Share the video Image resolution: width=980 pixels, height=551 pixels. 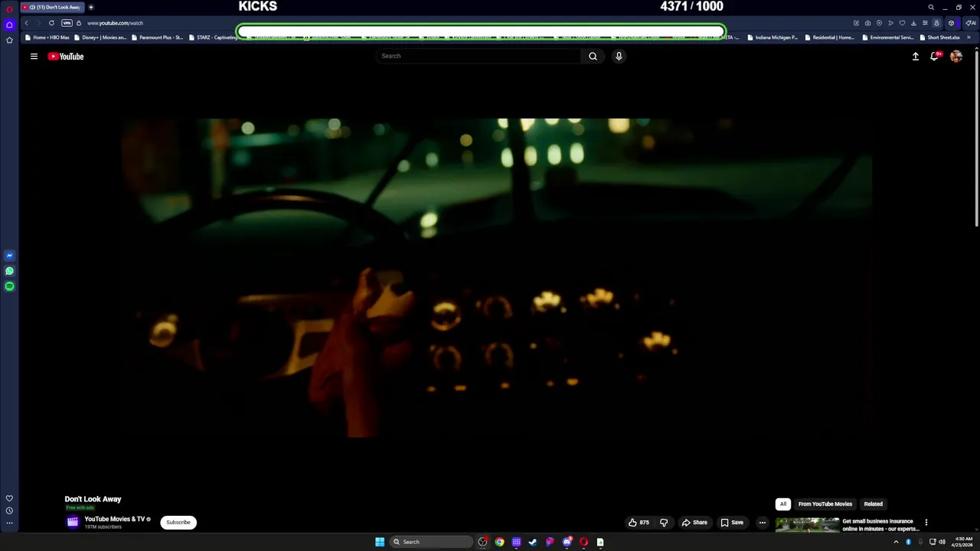[694, 523]
